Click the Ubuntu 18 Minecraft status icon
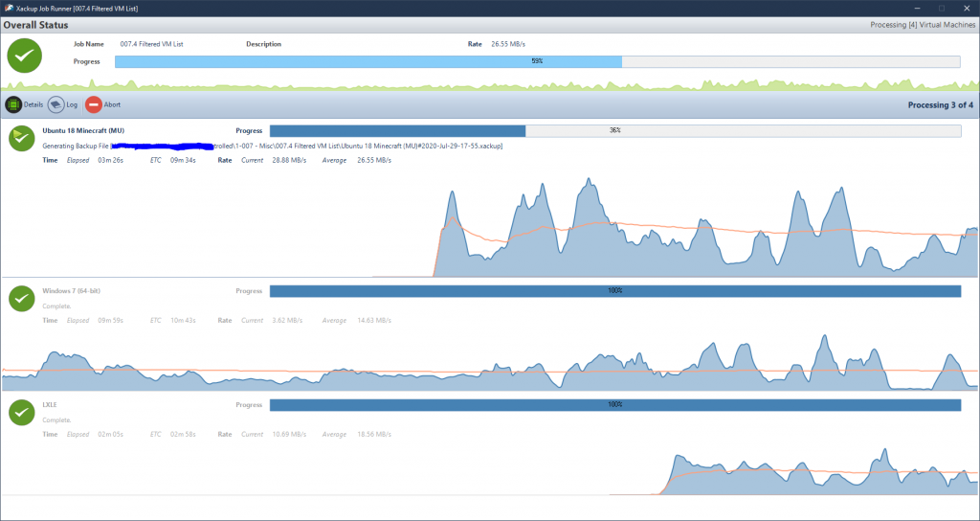Viewport: 980px width, 521px height. click(x=21, y=138)
